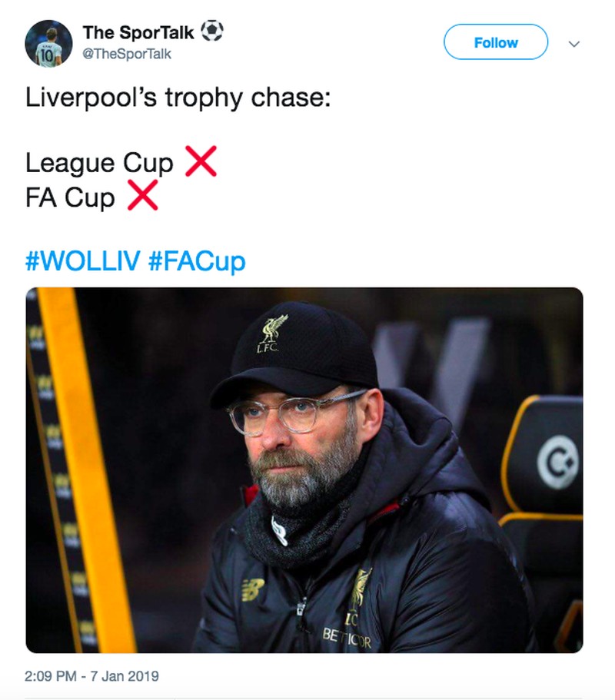Click the "Liverpool's trophy chase:" text
This screenshot has width=615, height=700.
178,98
